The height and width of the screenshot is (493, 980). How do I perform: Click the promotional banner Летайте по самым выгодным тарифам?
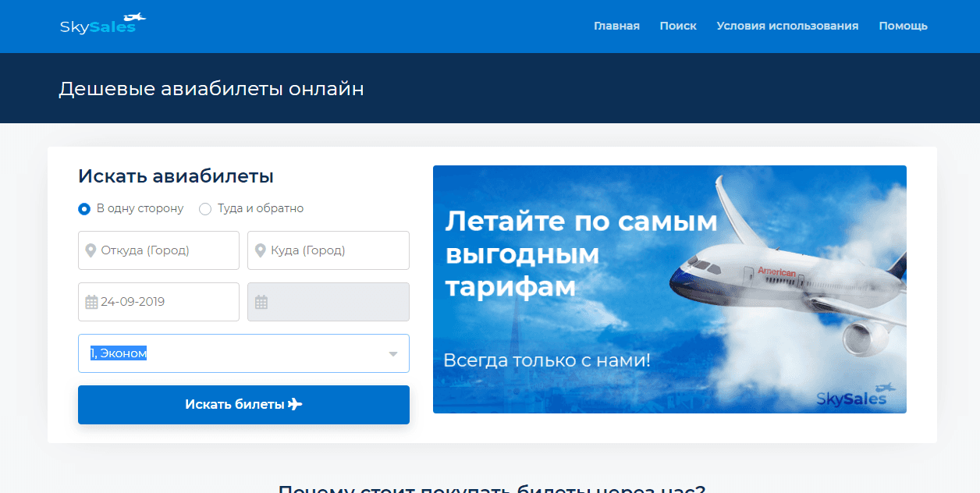tap(669, 289)
